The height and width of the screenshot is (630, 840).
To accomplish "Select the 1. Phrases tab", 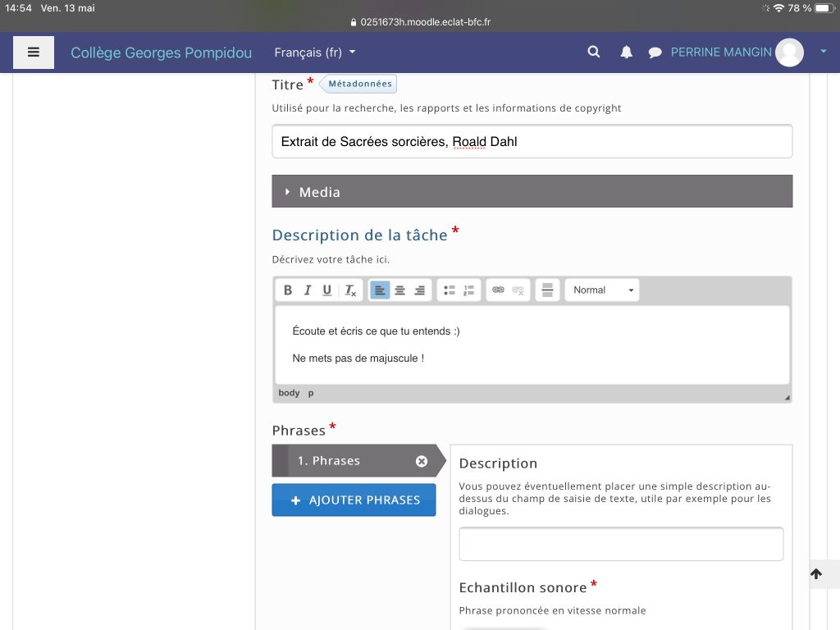I will point(354,461).
